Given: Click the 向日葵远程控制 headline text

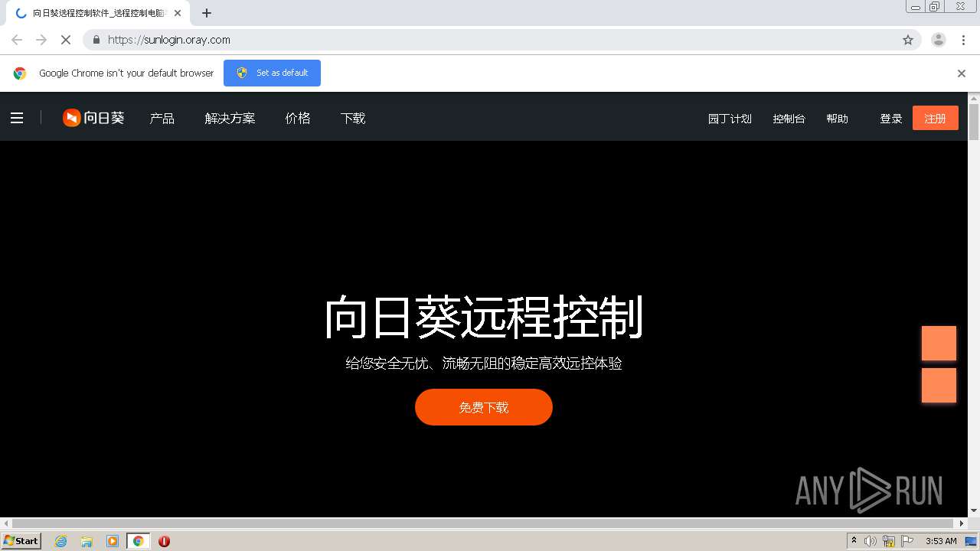Looking at the screenshot, I should 484,317.
